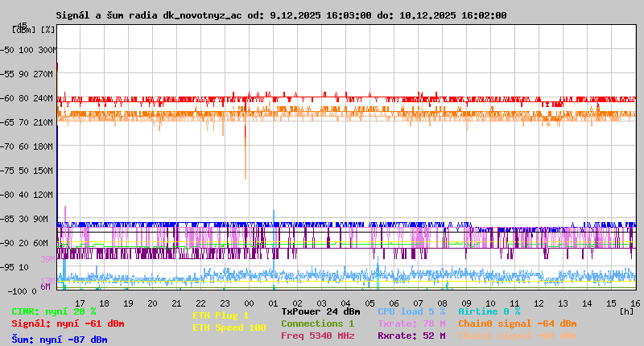Click the 'Šum: nyní -87 dBm' legend entry
This screenshot has width=644, height=346.
(x=60, y=340)
